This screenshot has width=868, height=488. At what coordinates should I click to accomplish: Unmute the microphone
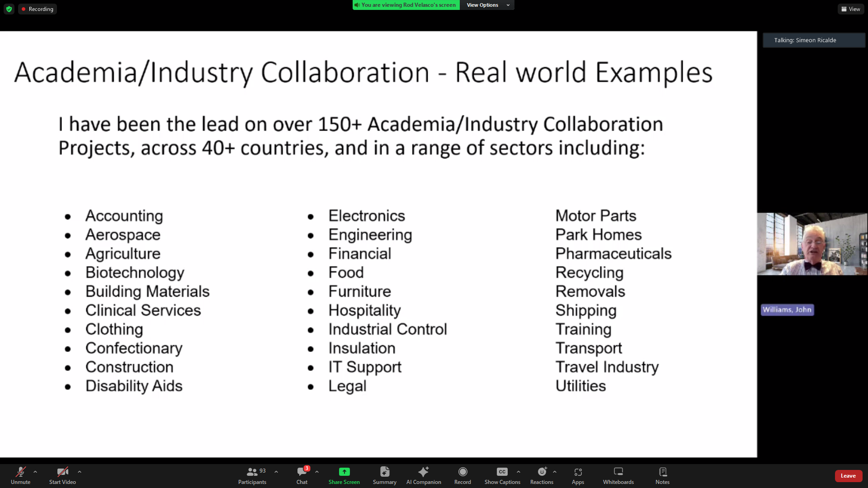[20, 475]
